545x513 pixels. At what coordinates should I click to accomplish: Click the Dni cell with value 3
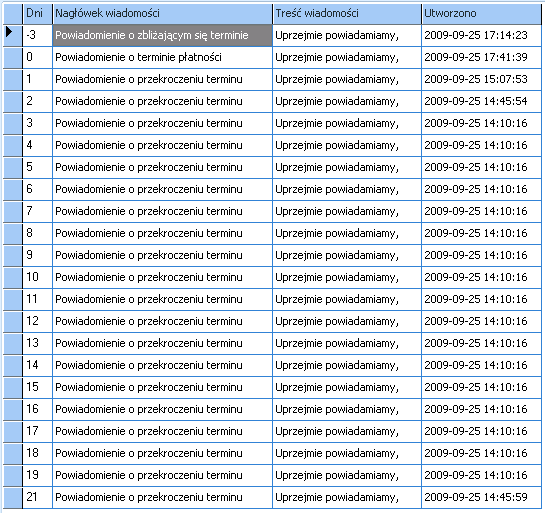point(38,123)
